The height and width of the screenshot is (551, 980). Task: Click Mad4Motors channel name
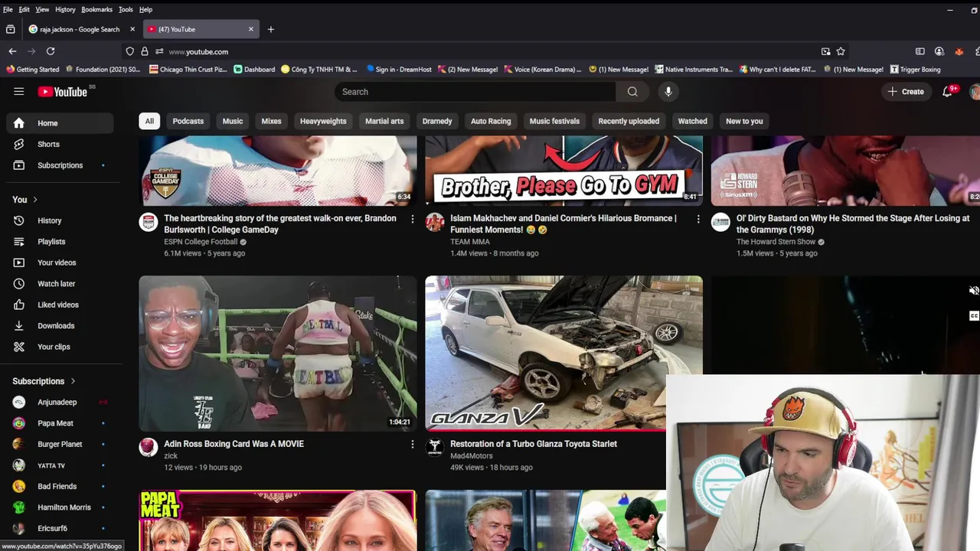472,456
